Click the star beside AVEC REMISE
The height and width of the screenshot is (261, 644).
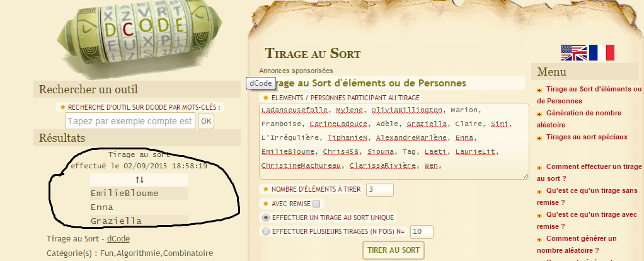point(266,203)
